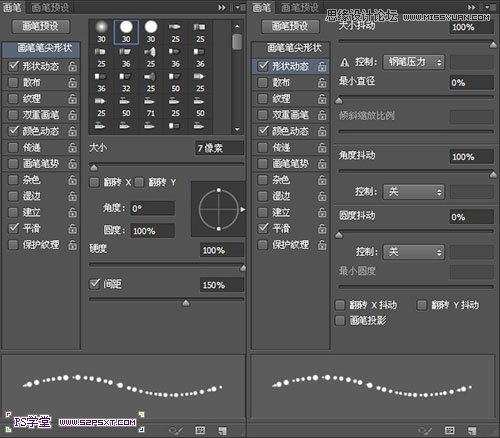Select 画笔笔尖形状 in Brush Tip Shape panel
The width and height of the screenshot is (500, 438).
pos(41,49)
